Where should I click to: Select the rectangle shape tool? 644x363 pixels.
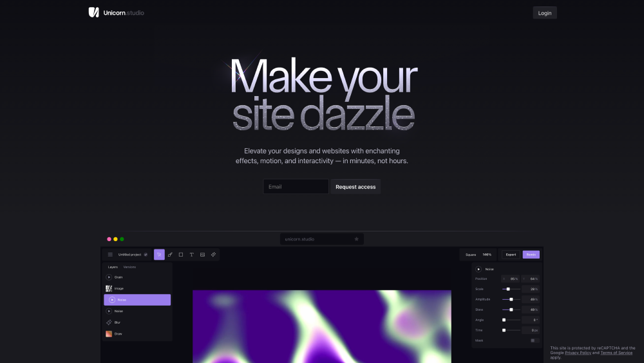(x=181, y=255)
